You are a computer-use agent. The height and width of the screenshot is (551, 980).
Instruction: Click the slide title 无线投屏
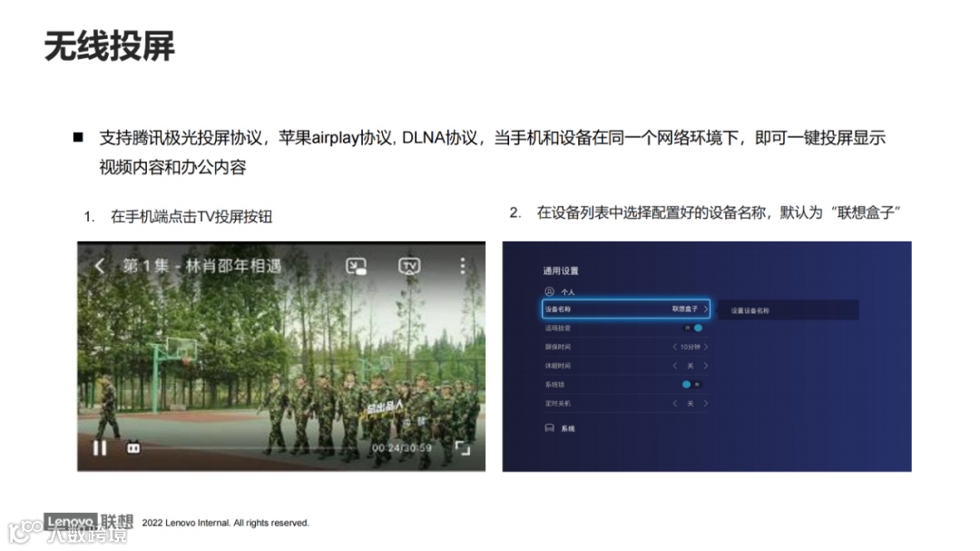click(110, 46)
